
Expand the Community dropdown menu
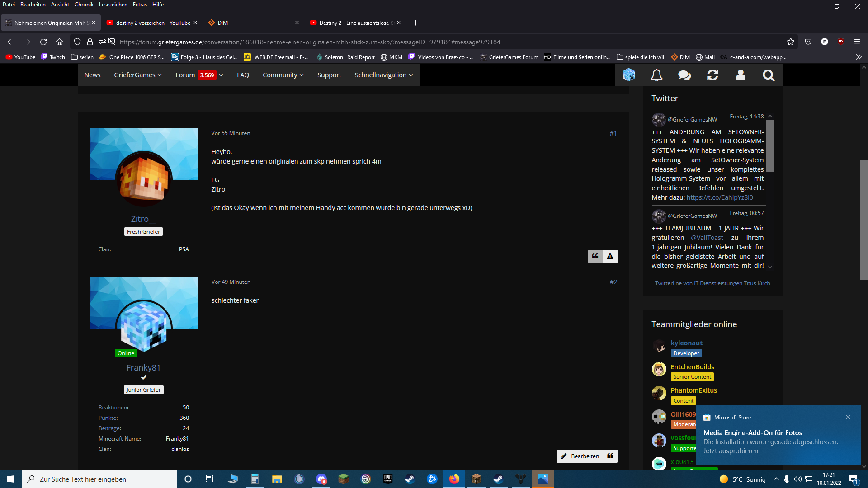pyautogui.click(x=283, y=75)
